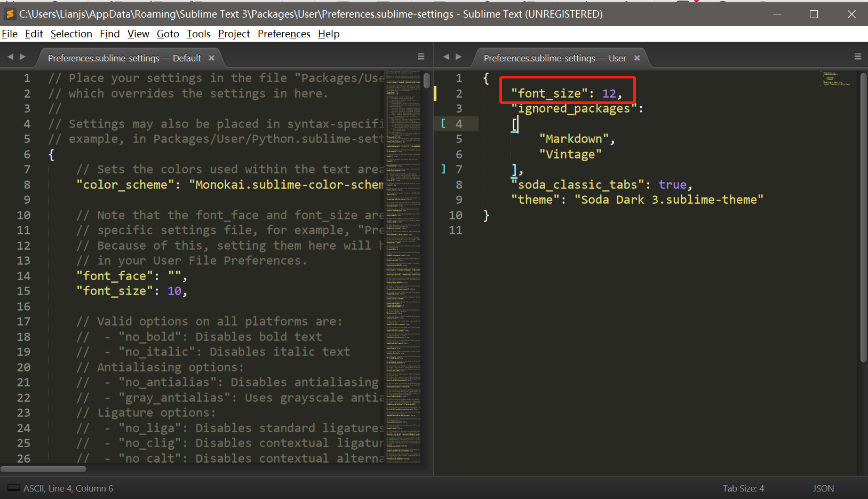The height and width of the screenshot is (499, 868).
Task: Open the Preferences menu
Action: (x=284, y=34)
